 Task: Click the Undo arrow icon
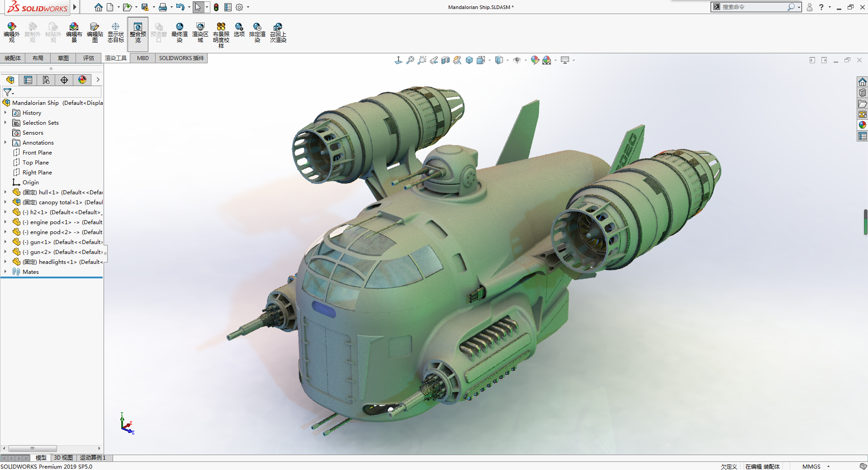tap(180, 7)
